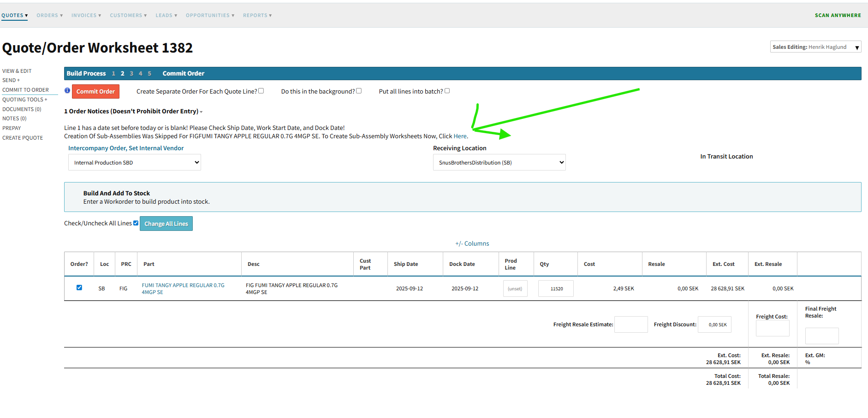Click the blue info icon beside Commit Order
The image size is (868, 418).
(x=67, y=91)
